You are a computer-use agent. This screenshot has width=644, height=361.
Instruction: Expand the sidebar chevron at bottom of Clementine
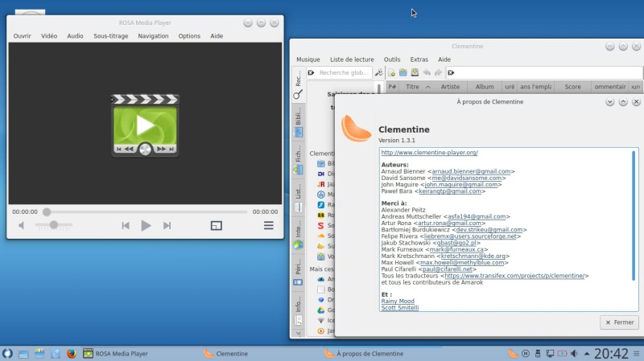click(x=298, y=334)
